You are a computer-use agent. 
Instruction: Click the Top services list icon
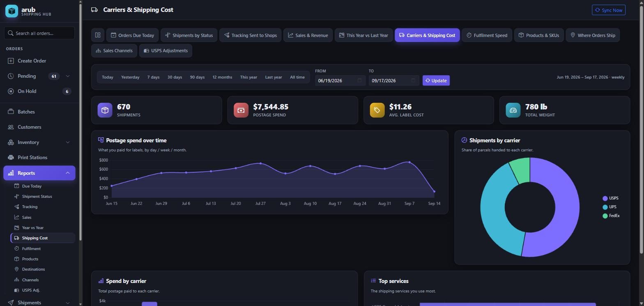click(x=373, y=281)
